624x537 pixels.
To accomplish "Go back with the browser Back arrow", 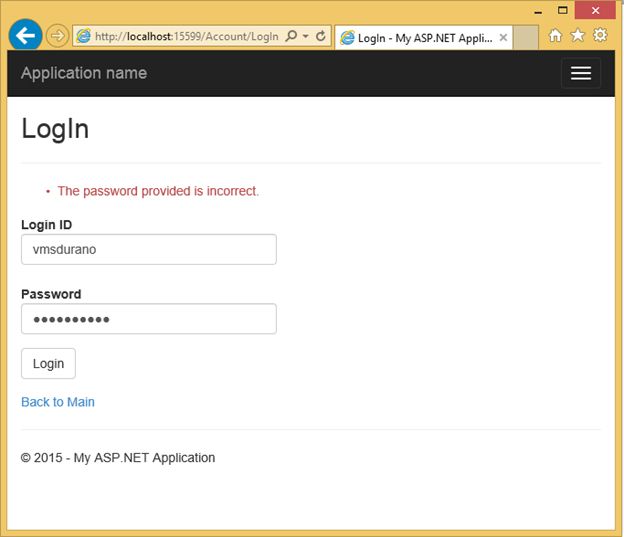I will 25,35.
